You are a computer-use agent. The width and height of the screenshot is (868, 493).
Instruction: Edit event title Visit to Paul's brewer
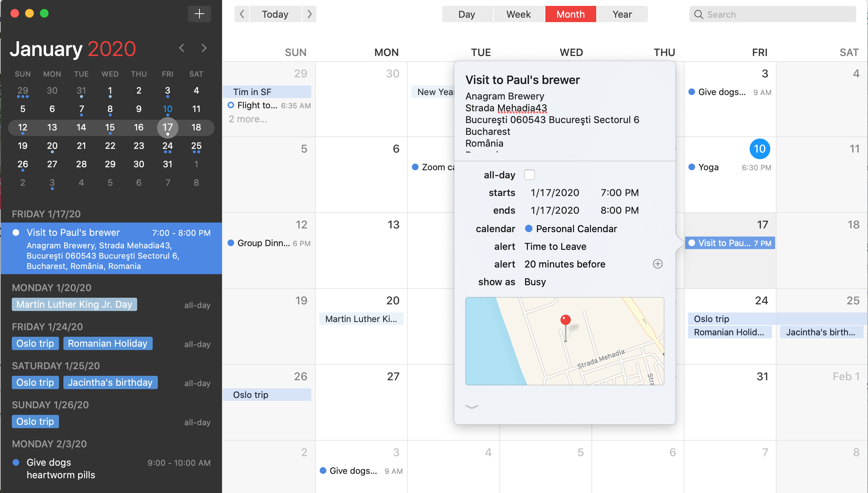tap(522, 80)
